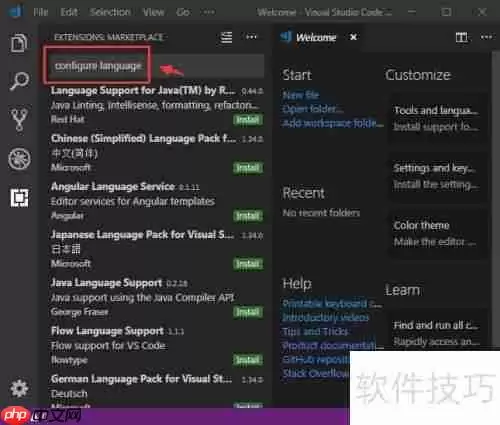The width and height of the screenshot is (500, 425).
Task: Open the Edit menu
Action: [69, 12]
